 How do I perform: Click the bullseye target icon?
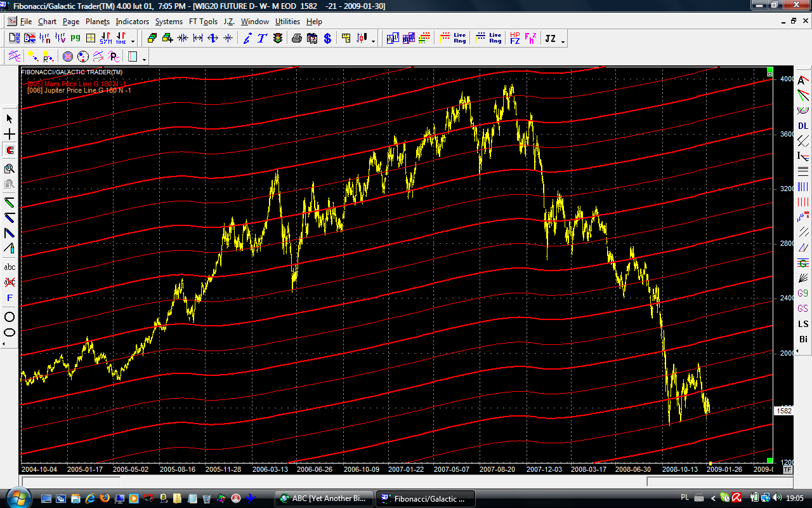click(x=67, y=57)
